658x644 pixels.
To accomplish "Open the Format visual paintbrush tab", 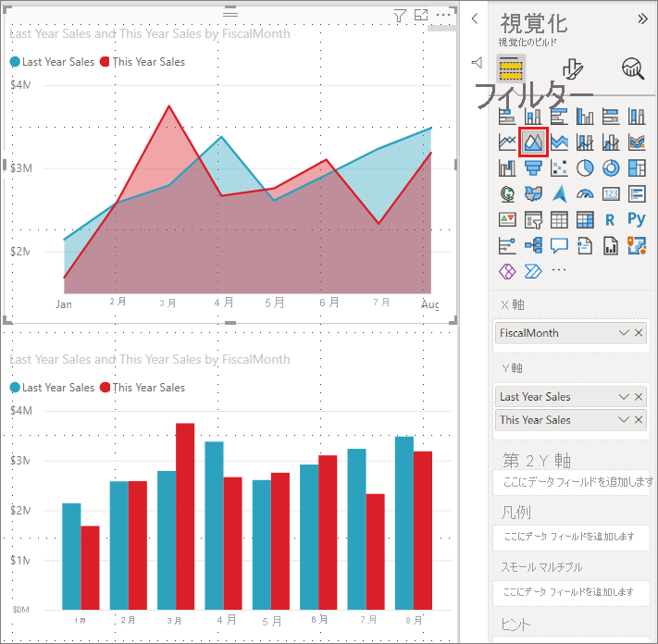I will 572,68.
